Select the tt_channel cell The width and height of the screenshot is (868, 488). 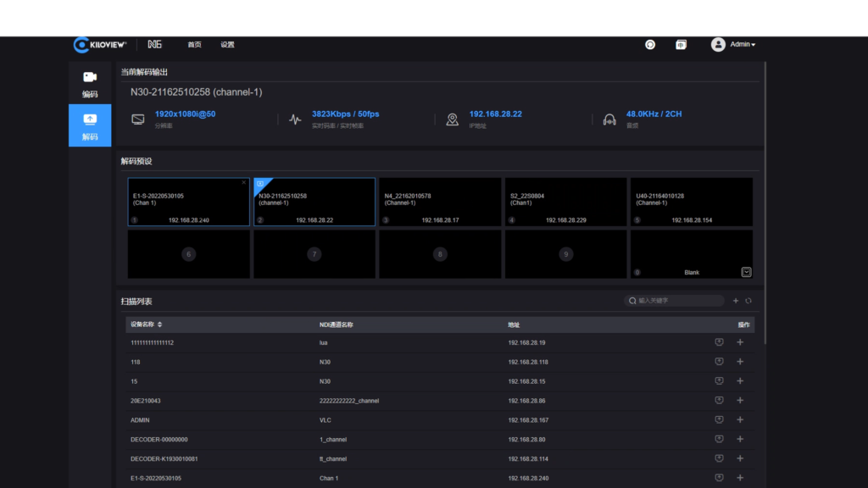click(332, 458)
